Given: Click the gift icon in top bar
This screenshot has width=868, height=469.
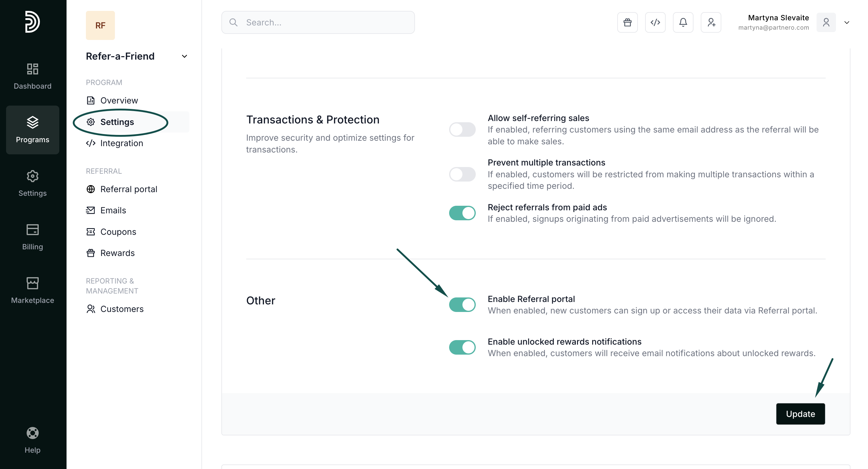Looking at the screenshot, I should click(627, 22).
